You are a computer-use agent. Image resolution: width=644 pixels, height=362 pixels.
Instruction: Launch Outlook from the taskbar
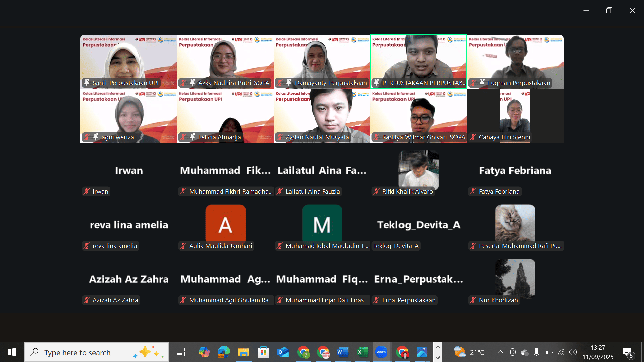283,352
